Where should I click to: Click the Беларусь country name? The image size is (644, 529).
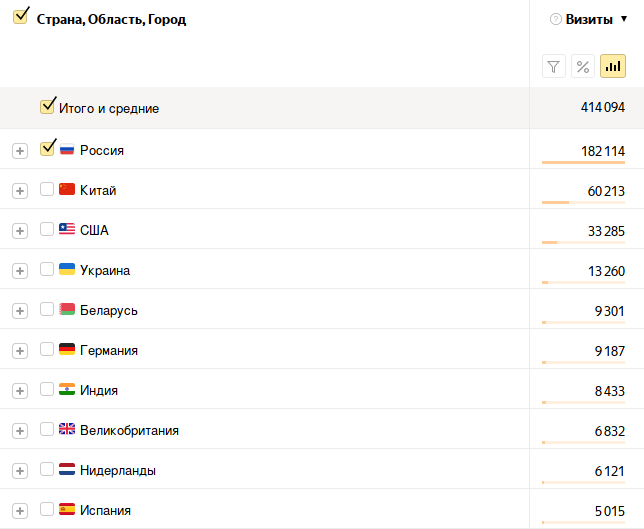109,310
